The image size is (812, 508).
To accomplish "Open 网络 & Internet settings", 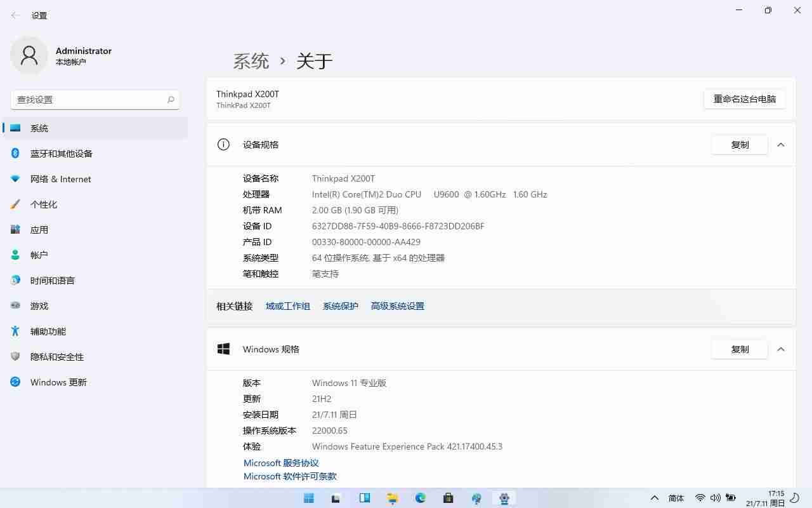I will pyautogui.click(x=95, y=179).
